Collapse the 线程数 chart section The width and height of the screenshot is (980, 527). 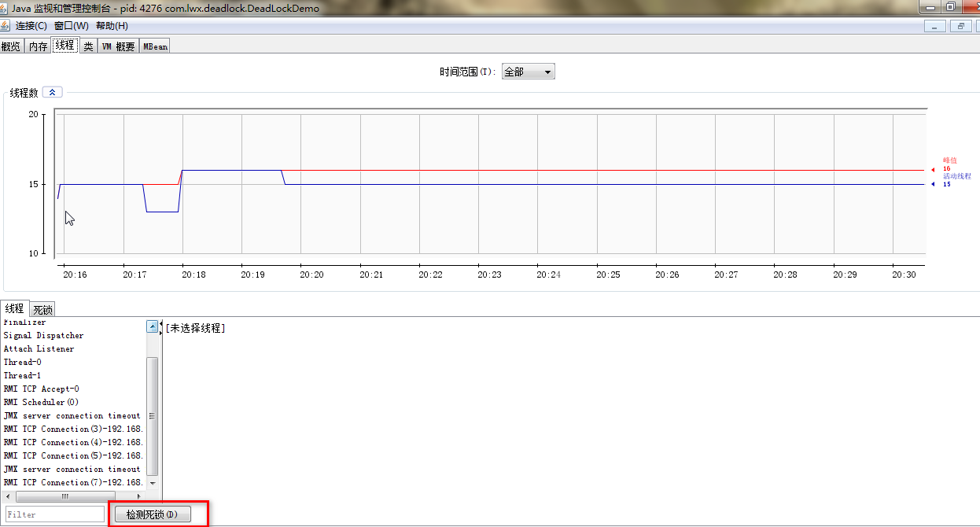[51, 91]
